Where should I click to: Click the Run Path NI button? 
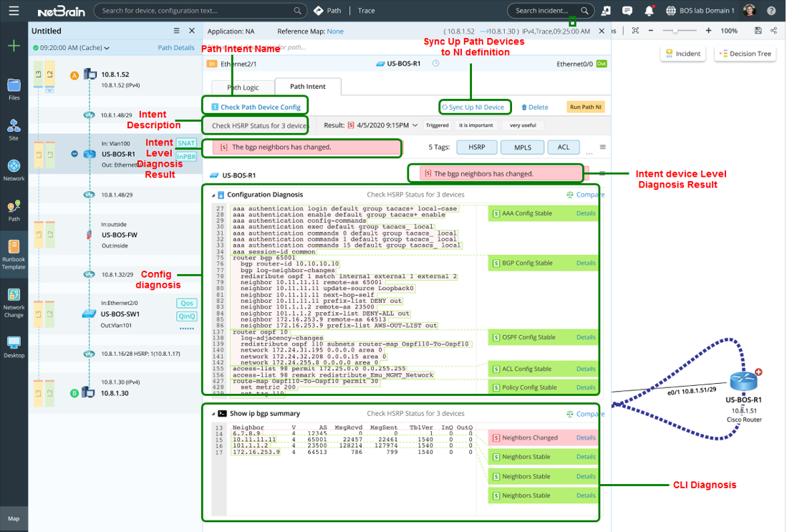click(x=586, y=107)
